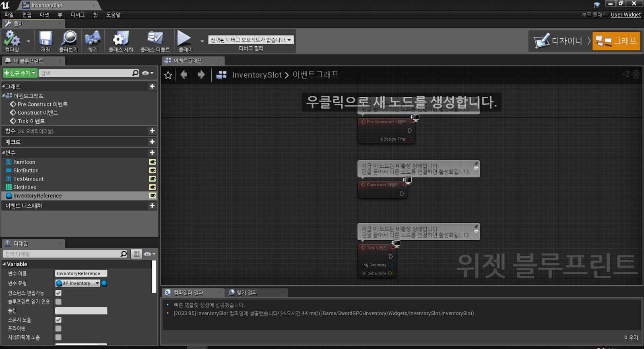The height and width of the screenshot is (349, 644).
Task: Collapse 이벤트그래프 tree node
Action: click(x=3, y=96)
